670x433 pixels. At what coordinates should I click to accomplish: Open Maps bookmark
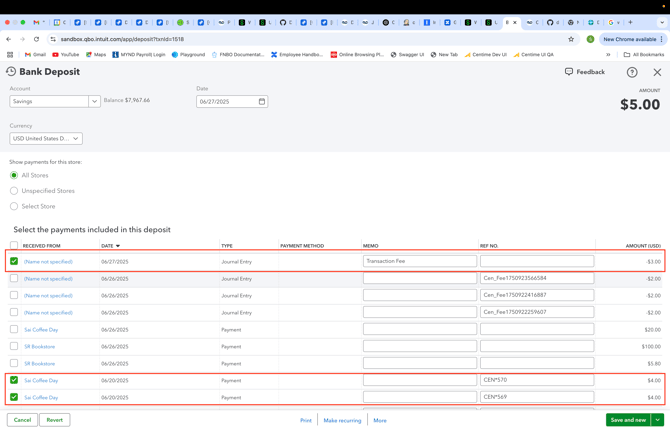pos(96,55)
